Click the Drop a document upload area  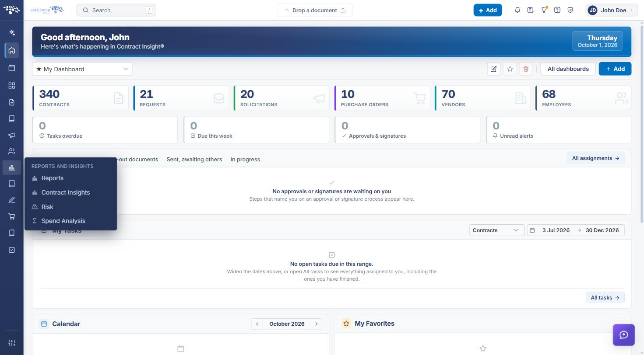pos(314,10)
